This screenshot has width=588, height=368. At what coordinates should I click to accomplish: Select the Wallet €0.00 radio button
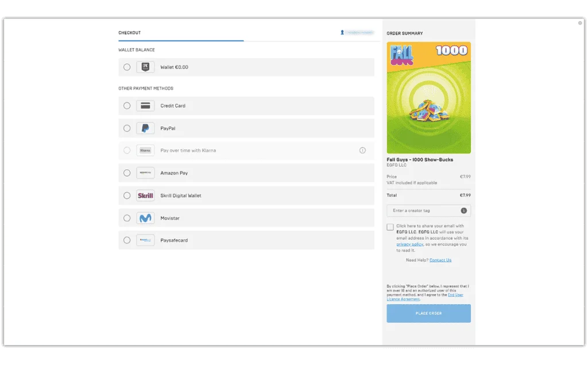coord(127,67)
